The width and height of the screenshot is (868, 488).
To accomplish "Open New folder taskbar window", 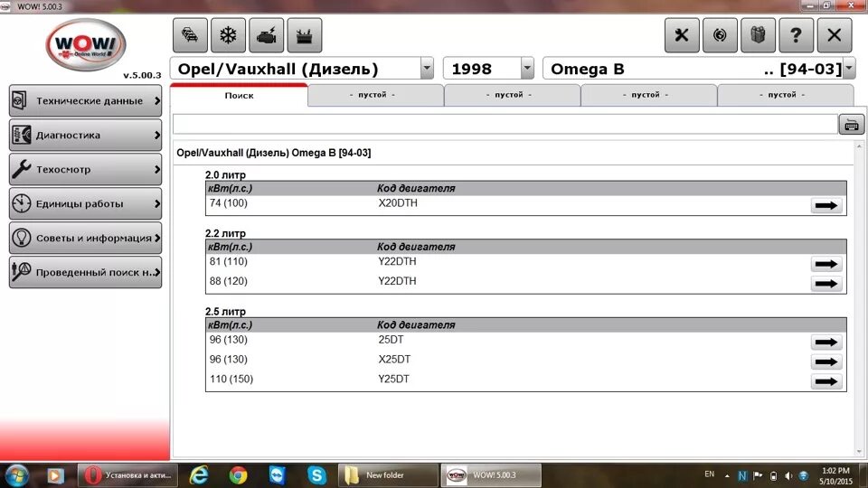I will (388, 475).
